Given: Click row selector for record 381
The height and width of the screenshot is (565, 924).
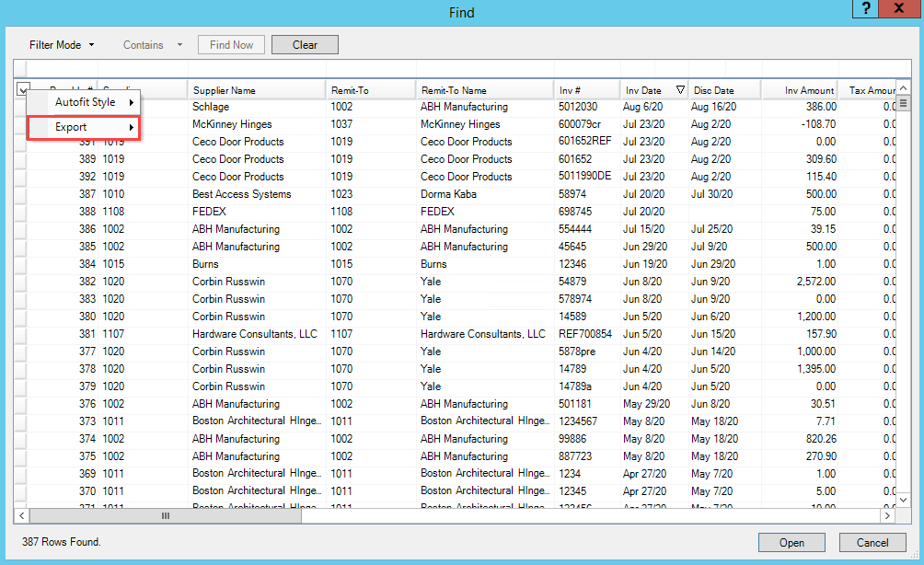Looking at the screenshot, I should [x=21, y=334].
